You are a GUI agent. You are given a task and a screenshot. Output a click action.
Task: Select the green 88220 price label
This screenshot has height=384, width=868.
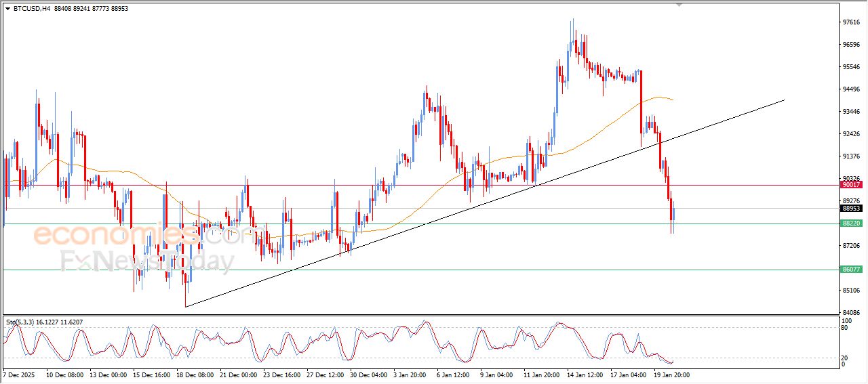850,223
